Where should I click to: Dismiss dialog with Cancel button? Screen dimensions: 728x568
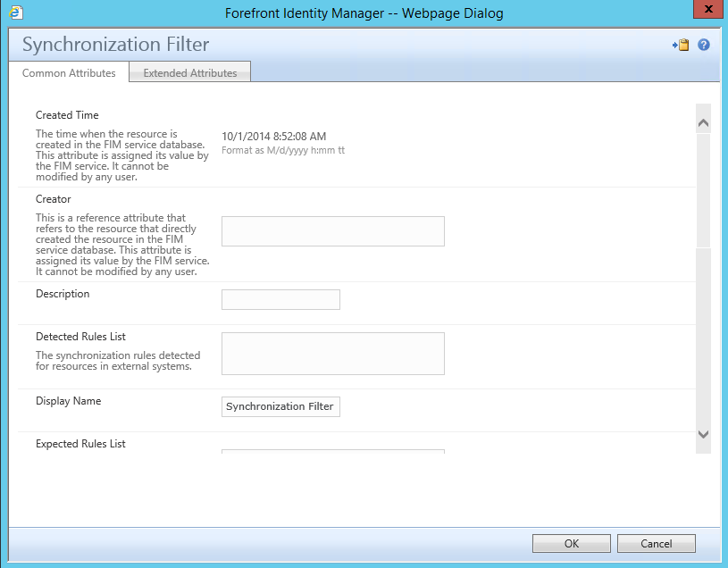coord(656,543)
